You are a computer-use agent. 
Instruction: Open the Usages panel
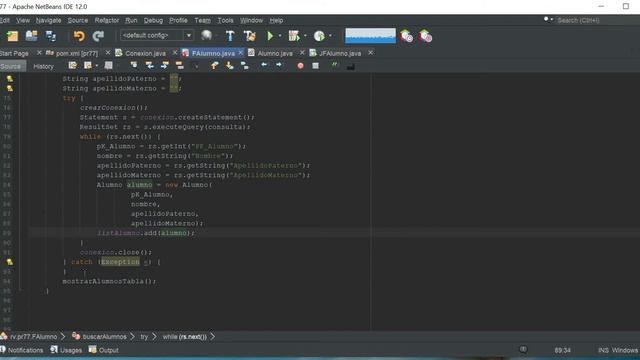pos(66,350)
